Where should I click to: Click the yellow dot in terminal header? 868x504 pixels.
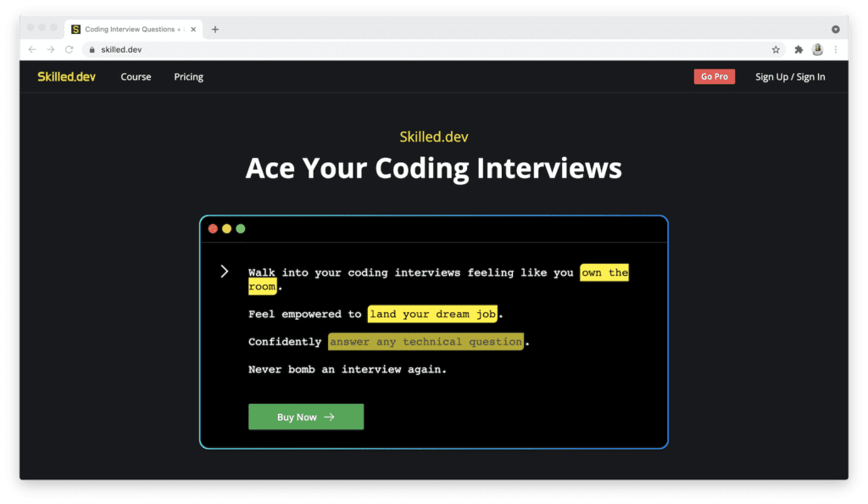pyautogui.click(x=226, y=229)
